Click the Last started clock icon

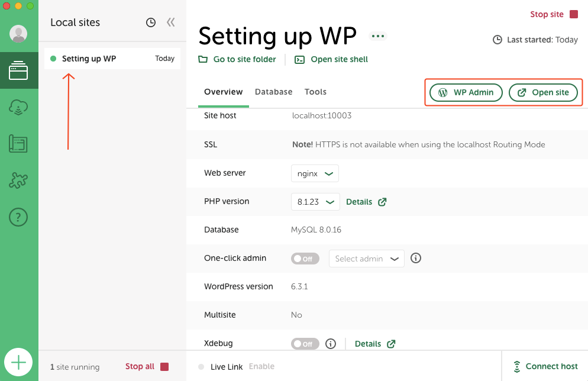pyautogui.click(x=497, y=40)
